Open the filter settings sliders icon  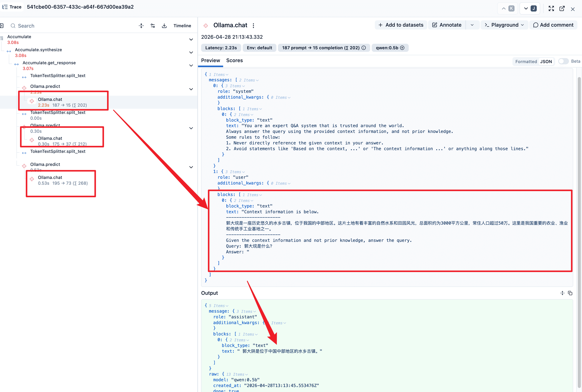point(153,26)
